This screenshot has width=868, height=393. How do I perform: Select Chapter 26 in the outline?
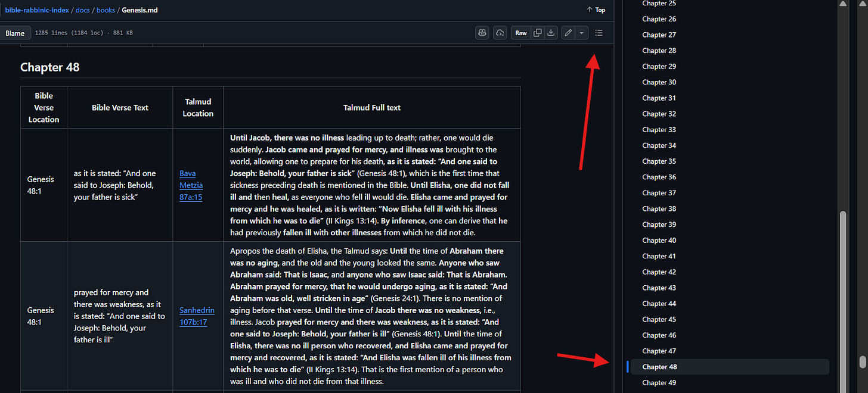point(659,19)
